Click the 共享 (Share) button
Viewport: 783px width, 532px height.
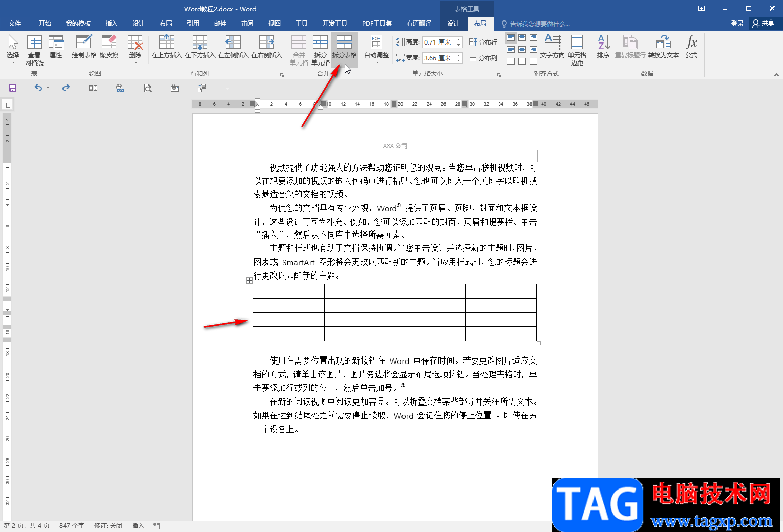tap(764, 24)
